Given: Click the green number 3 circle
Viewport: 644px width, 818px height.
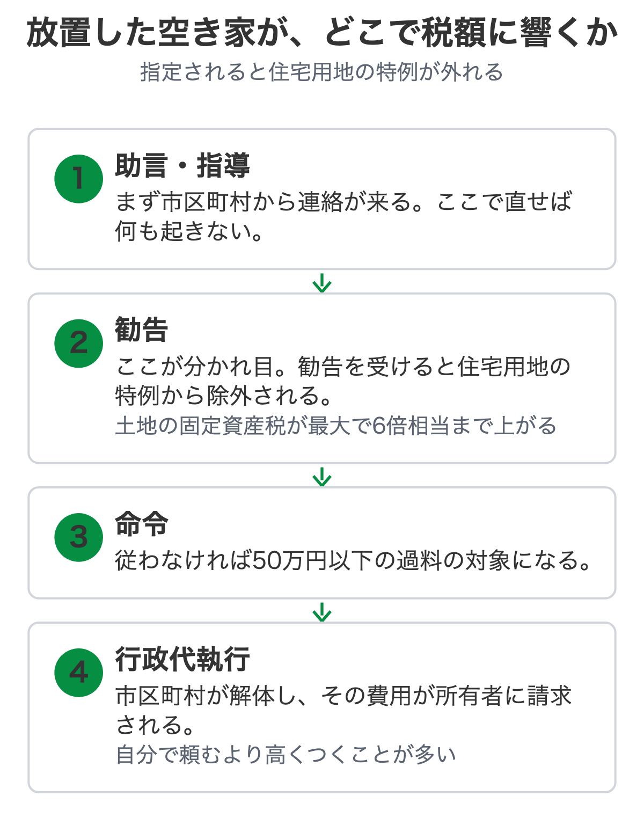Looking at the screenshot, I should point(79,537).
